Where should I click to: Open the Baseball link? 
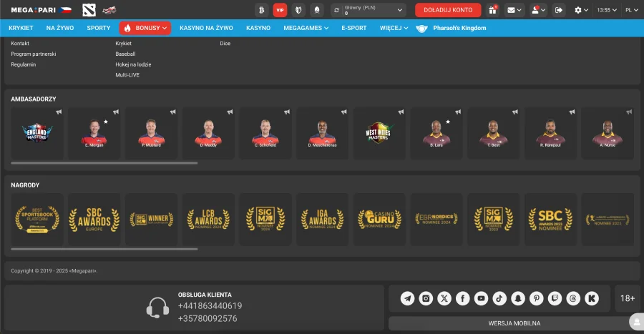[x=125, y=54]
